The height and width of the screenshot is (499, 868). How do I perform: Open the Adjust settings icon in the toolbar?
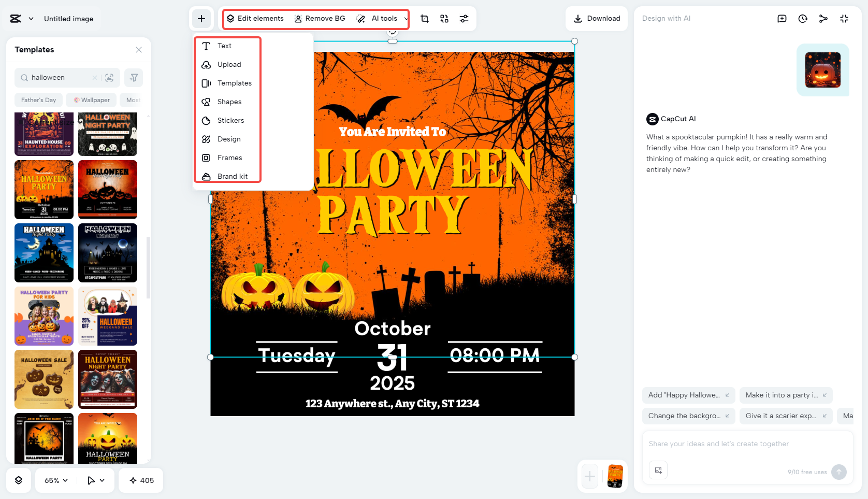click(464, 19)
